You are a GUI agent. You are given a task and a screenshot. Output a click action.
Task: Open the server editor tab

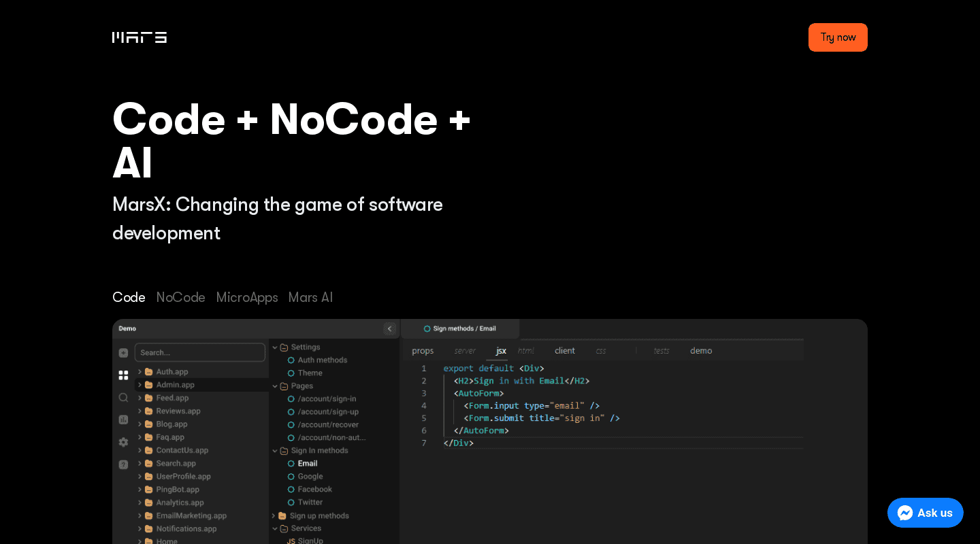pos(465,351)
